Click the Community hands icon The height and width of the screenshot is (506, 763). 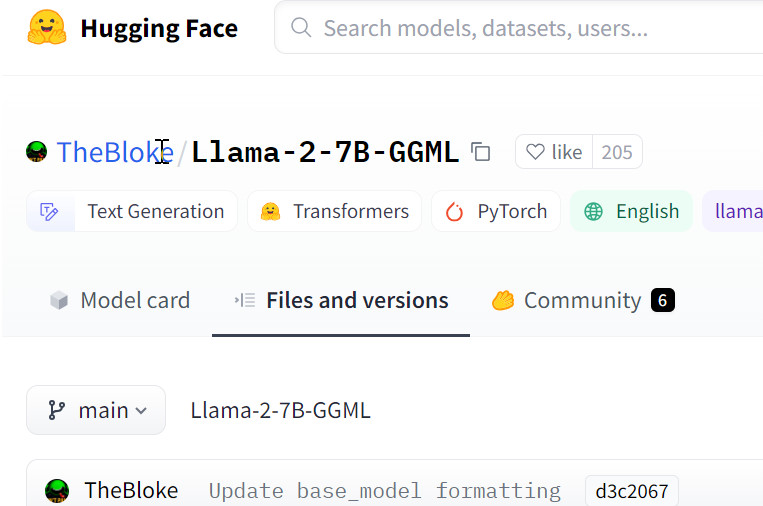502,300
